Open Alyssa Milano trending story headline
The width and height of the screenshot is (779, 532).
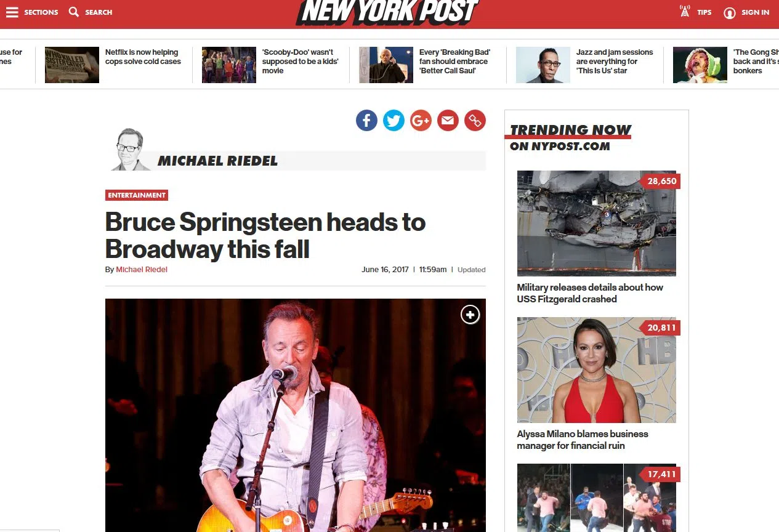click(583, 440)
